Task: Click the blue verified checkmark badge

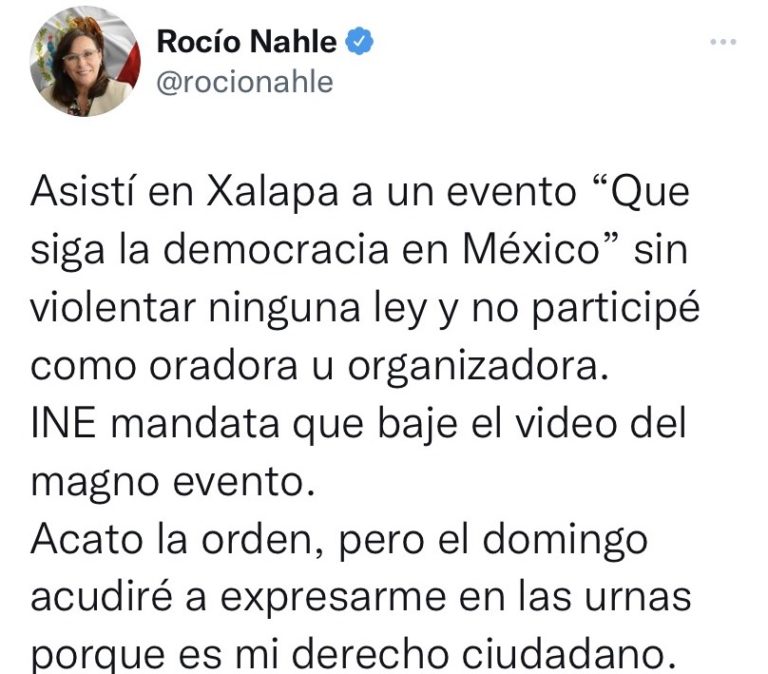Action: point(360,41)
